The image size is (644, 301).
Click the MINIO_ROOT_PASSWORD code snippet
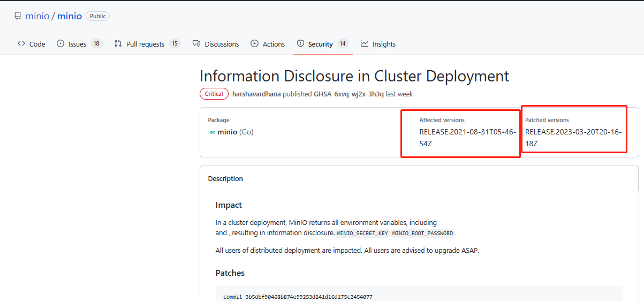423,234
